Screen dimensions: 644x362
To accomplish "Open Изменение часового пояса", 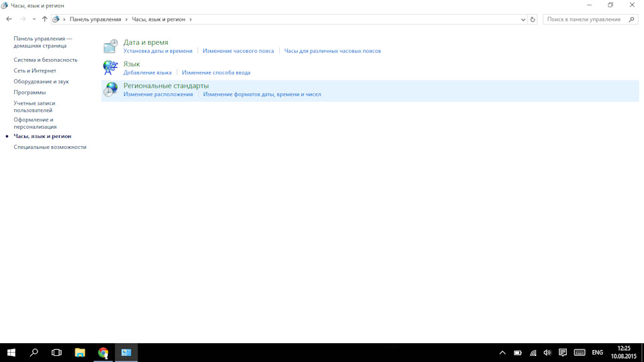I will coord(238,51).
